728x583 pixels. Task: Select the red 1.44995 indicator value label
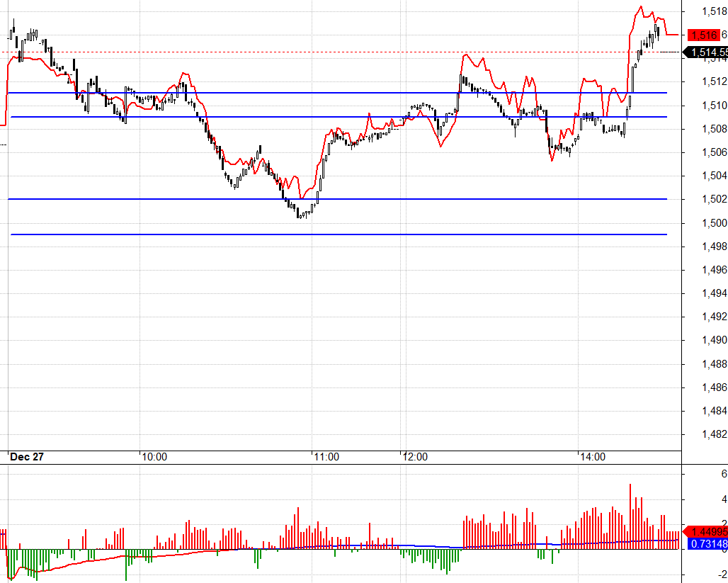pos(705,531)
